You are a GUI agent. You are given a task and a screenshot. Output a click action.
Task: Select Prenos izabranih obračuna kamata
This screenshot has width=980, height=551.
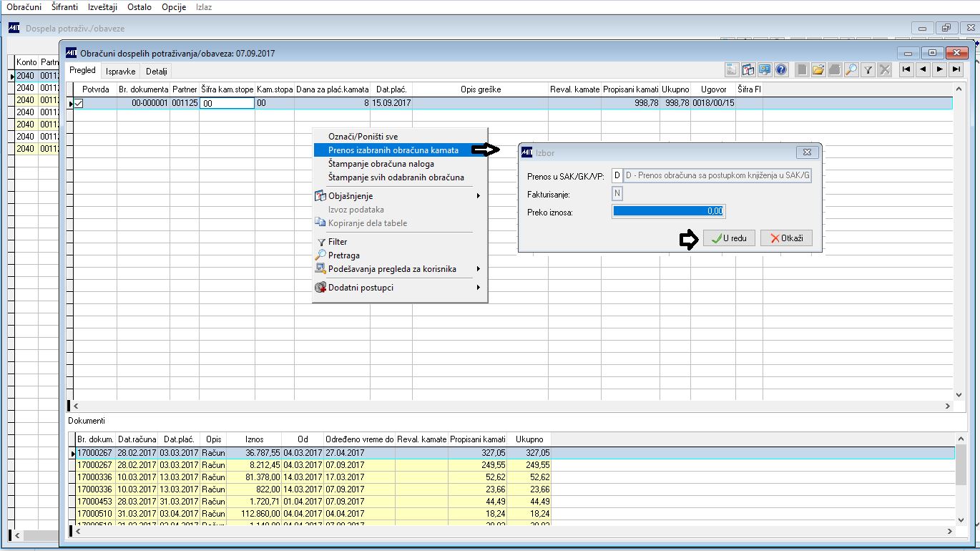[x=400, y=150]
